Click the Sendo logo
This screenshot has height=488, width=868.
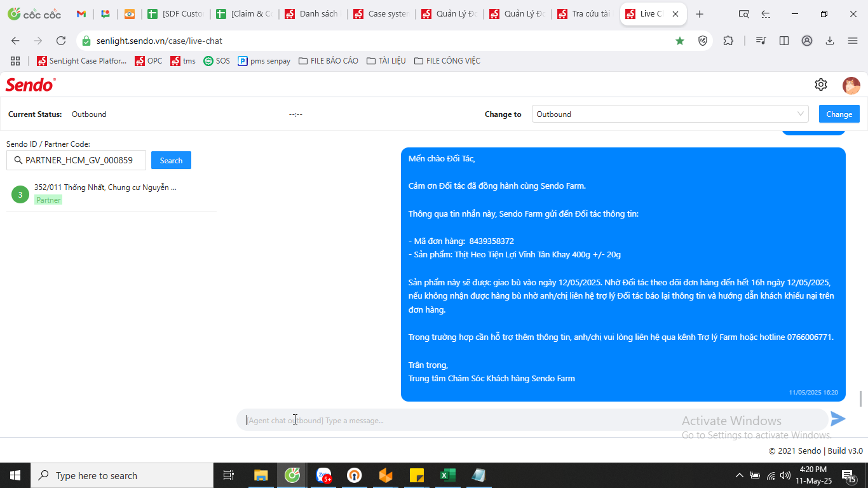click(x=31, y=85)
